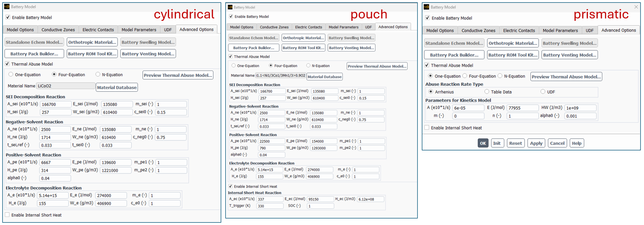Open Advanced Options tab in the prismatic window
The image size is (644, 225).
[618, 30]
